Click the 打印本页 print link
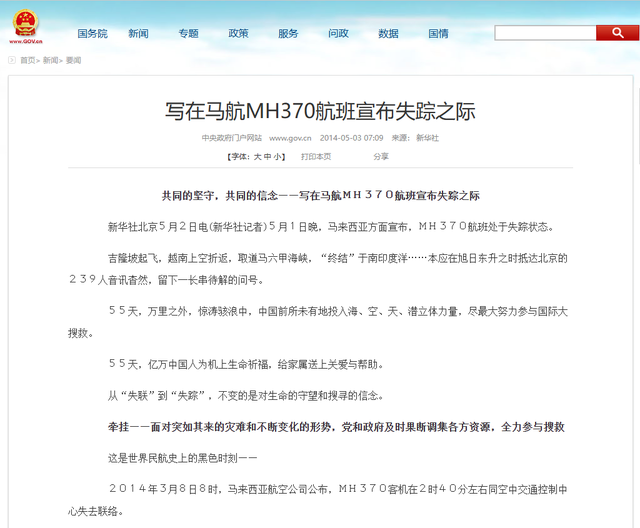 click(316, 157)
